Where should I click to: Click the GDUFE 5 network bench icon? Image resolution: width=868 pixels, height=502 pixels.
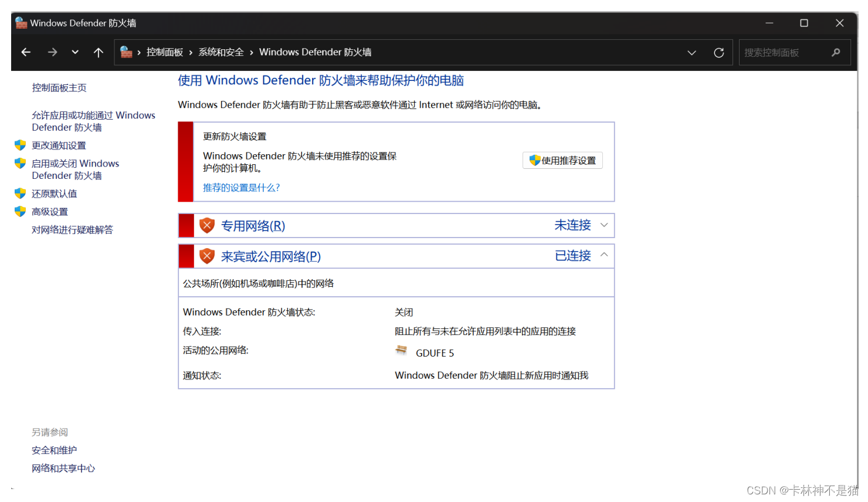[x=401, y=351]
